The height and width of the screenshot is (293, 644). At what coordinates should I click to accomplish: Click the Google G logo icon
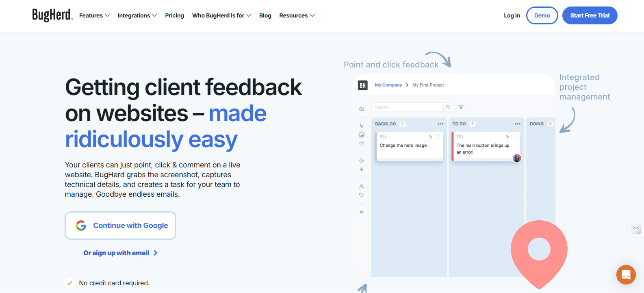click(x=81, y=226)
